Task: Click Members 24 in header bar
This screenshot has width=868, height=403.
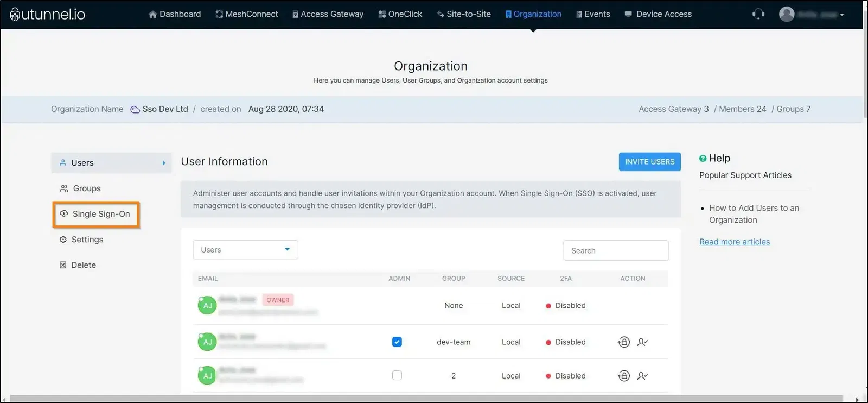Action: point(743,109)
